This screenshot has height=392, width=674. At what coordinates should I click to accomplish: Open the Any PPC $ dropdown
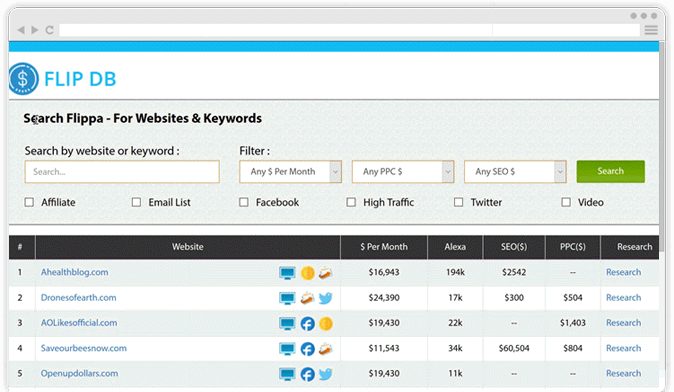(403, 172)
